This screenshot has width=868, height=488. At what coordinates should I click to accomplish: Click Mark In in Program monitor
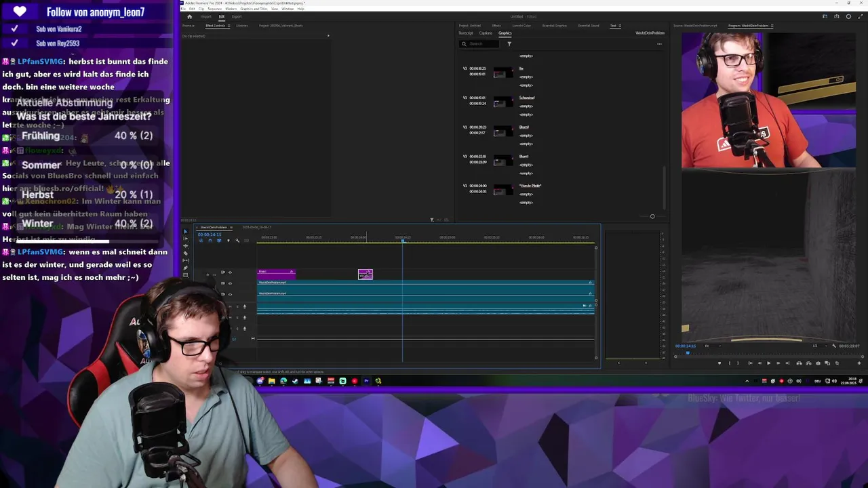tap(730, 363)
